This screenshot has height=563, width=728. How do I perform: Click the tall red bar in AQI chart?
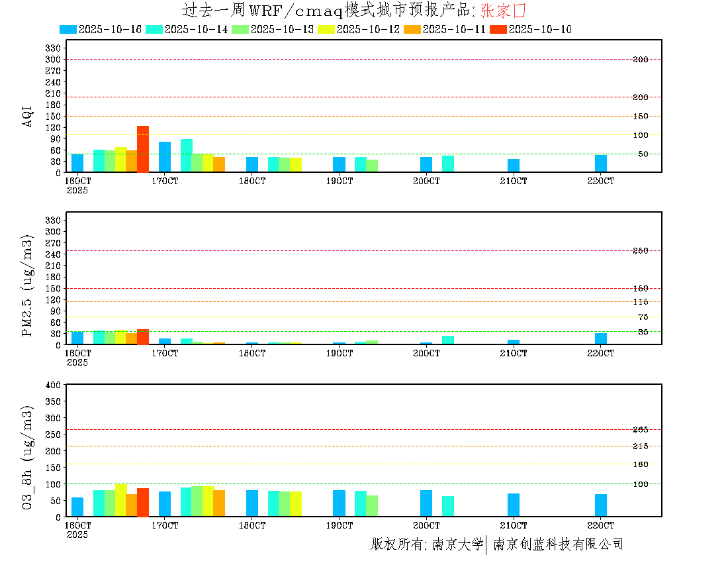143,149
